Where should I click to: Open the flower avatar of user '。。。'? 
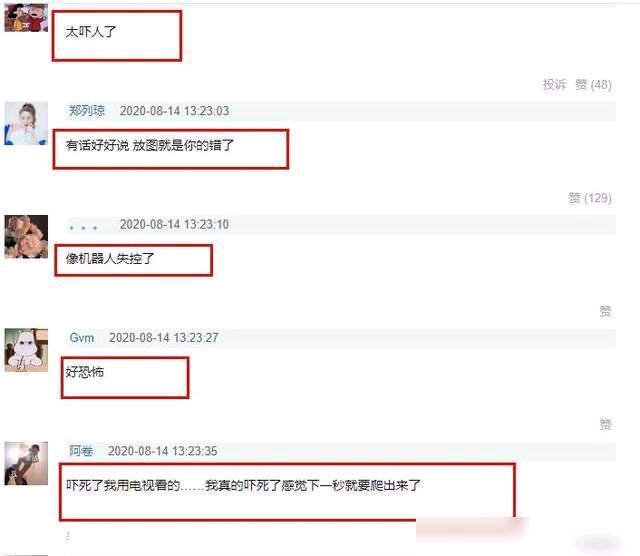pos(26,237)
